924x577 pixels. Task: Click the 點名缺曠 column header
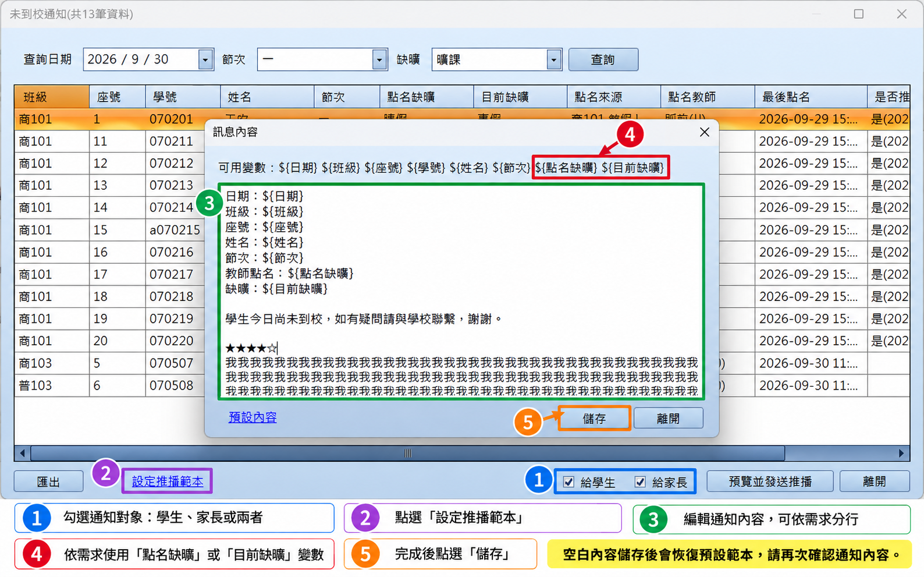click(x=427, y=97)
